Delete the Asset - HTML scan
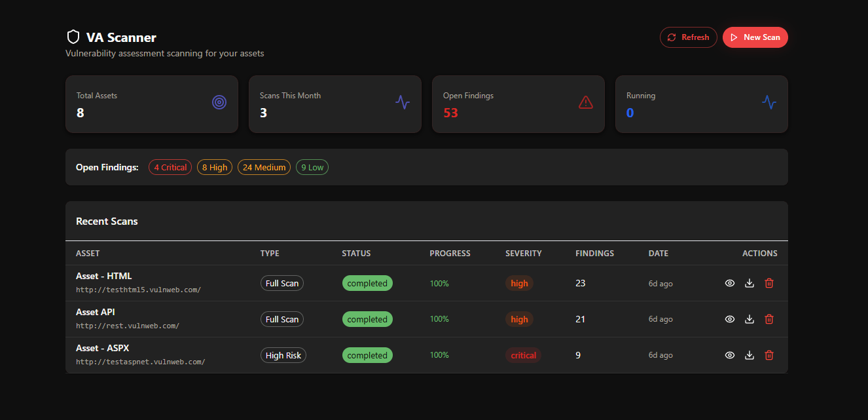Image resolution: width=868 pixels, height=420 pixels. (769, 283)
